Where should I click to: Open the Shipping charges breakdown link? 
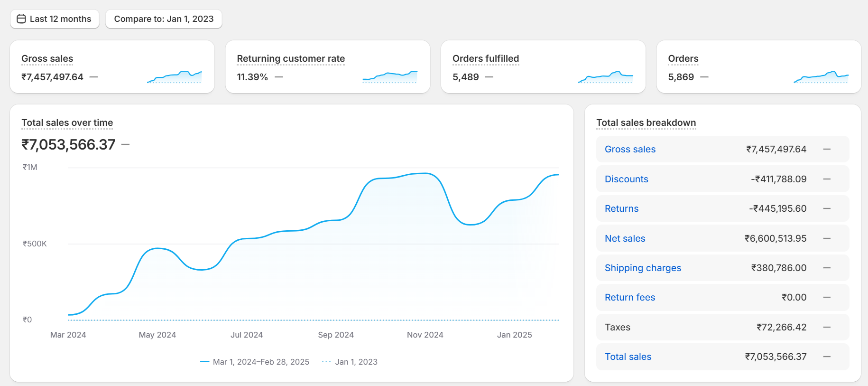coord(643,268)
